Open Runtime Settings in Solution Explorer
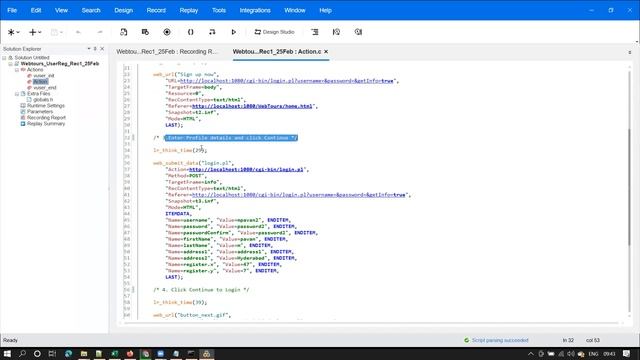This screenshot has height=360, width=640. point(46,105)
